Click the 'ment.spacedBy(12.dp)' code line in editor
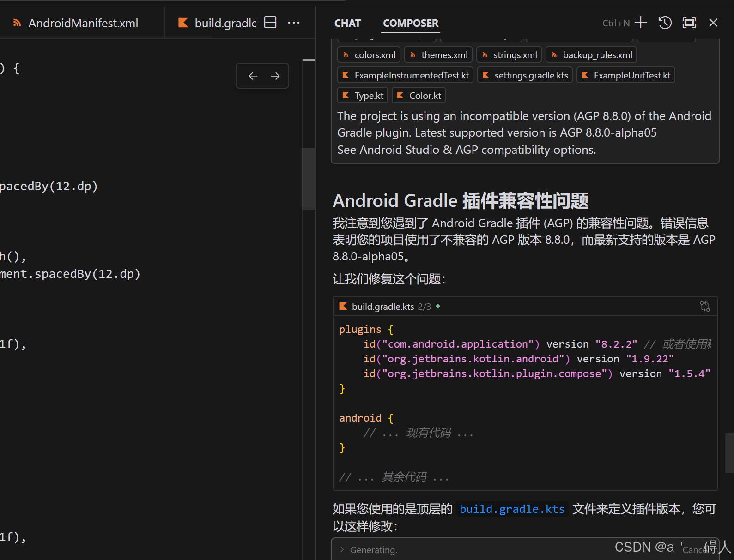This screenshot has width=734, height=560. point(70,274)
